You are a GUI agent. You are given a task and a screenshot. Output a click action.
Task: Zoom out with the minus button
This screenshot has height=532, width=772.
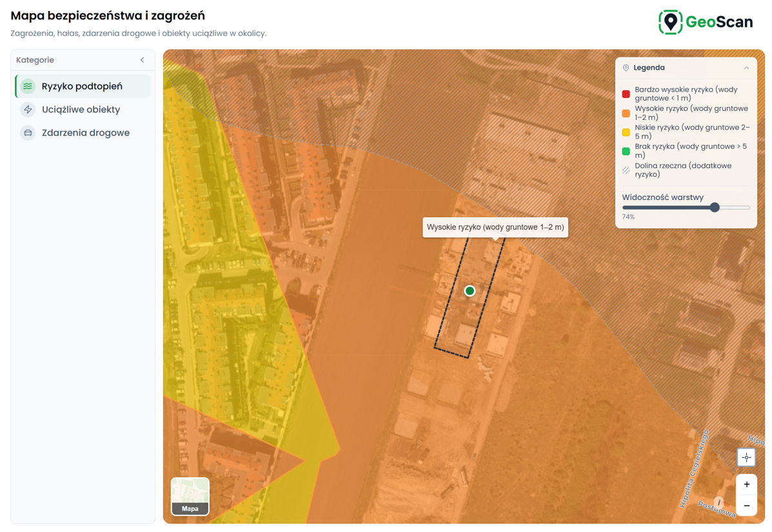point(746,506)
